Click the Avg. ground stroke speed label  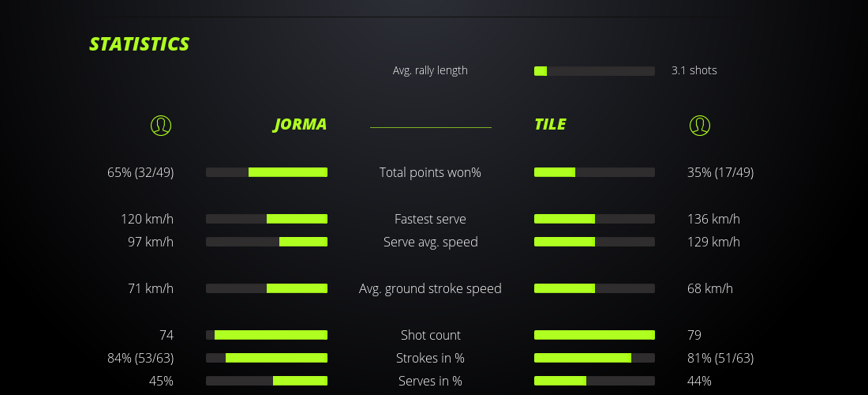(x=430, y=288)
